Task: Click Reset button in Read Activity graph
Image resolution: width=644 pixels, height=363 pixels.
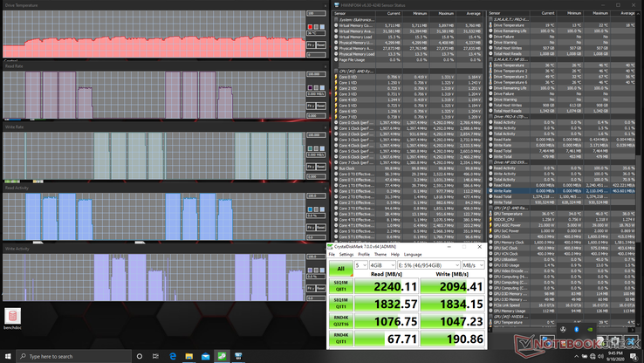Action: coord(321,228)
